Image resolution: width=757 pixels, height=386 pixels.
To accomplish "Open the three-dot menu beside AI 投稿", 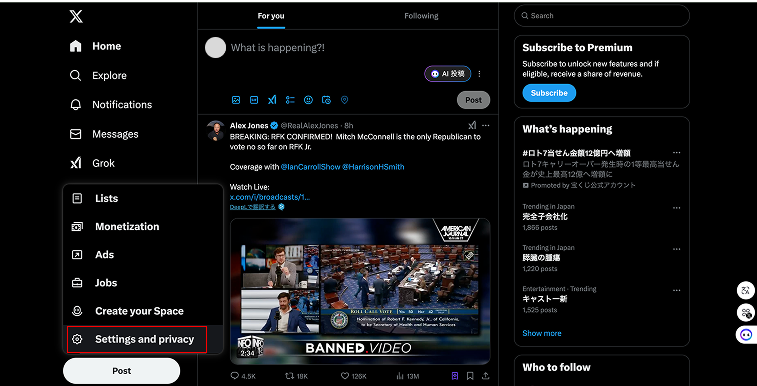I will click(x=479, y=74).
